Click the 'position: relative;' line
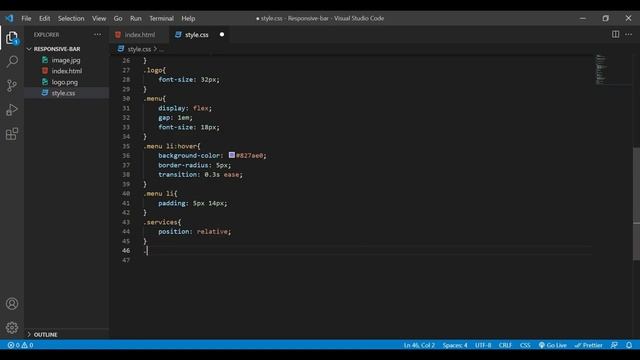 pyautogui.click(x=195, y=231)
